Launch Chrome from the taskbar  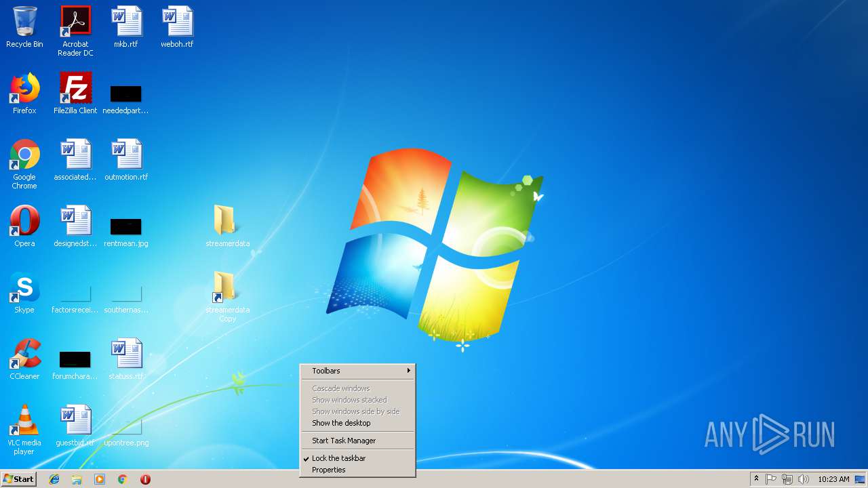pos(123,479)
